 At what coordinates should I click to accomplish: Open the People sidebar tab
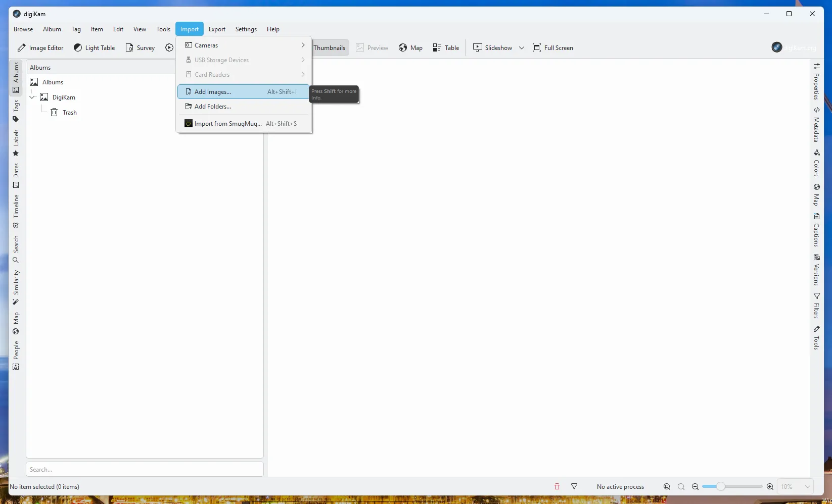click(16, 356)
